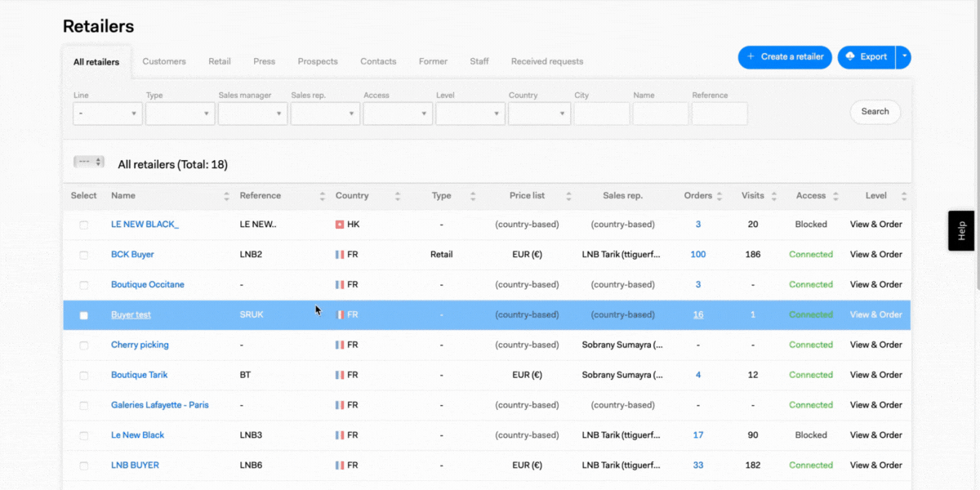Sort by the Type column arrows
980x490 pixels.
472,196
